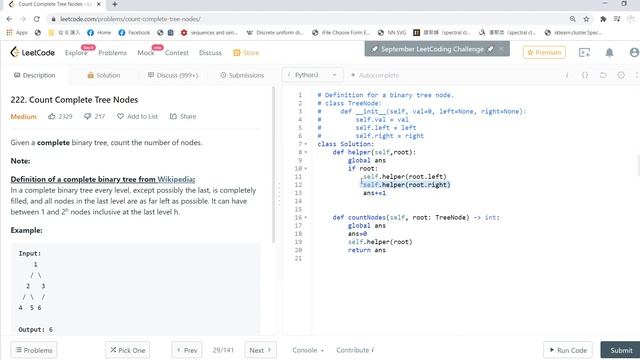Expand the Console dropdown
The image size is (640, 360).
tap(308, 350)
